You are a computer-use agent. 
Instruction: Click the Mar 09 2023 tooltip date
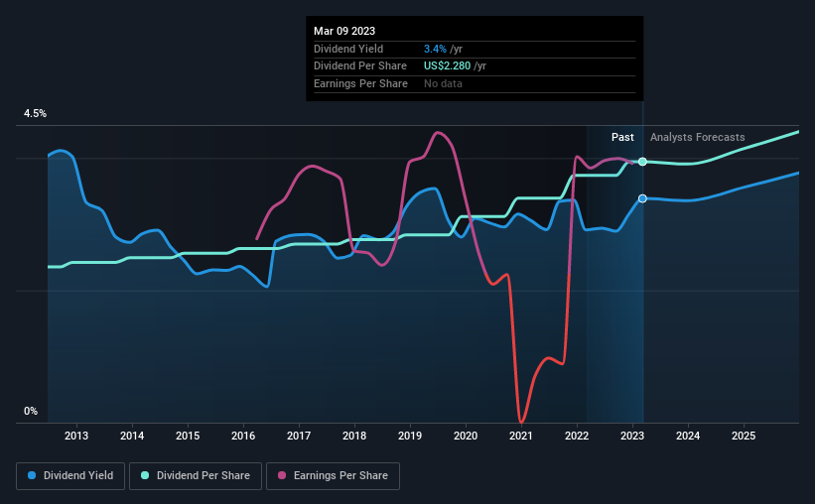(344, 31)
